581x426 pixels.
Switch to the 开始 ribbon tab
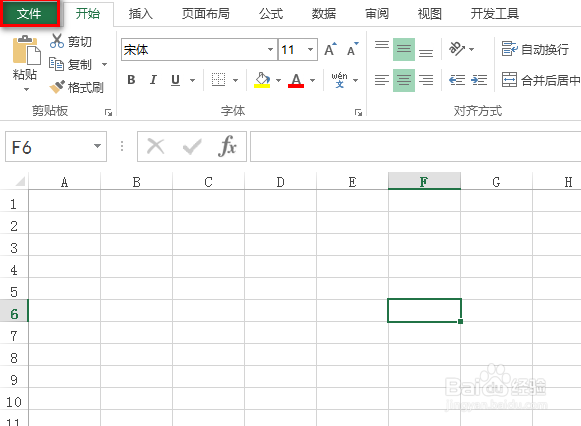(88, 14)
